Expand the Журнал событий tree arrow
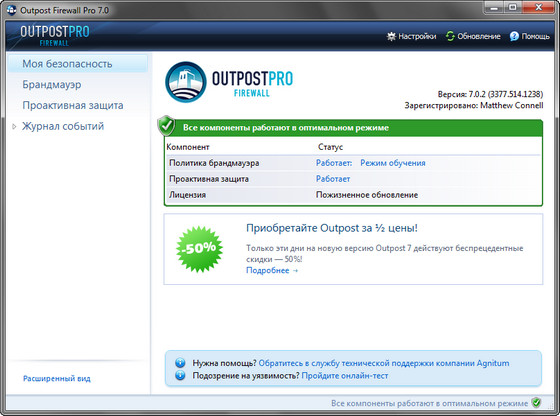Screen dimensions: 560x416 [14, 126]
